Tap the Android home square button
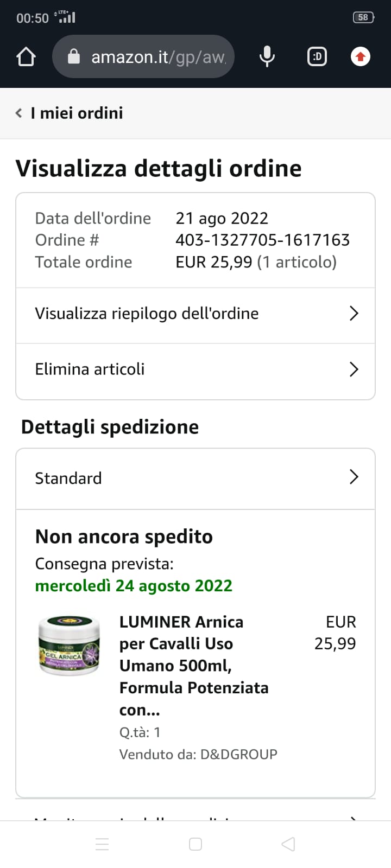The height and width of the screenshot is (868, 391). click(195, 844)
